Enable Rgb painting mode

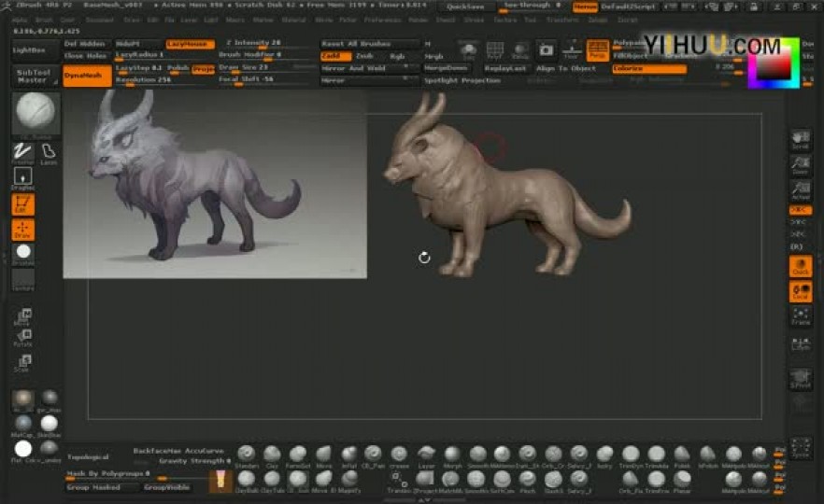click(397, 56)
